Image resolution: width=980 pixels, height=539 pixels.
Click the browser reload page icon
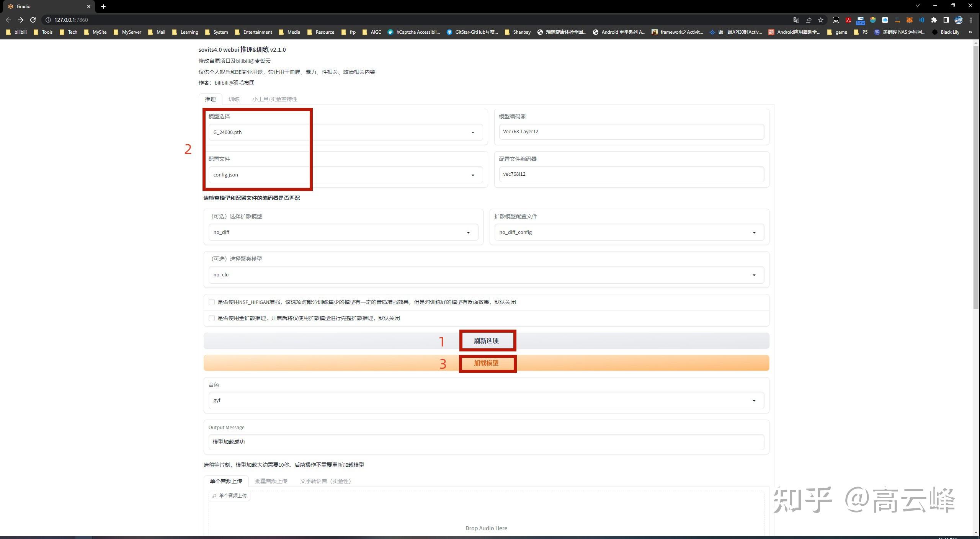[x=33, y=20]
